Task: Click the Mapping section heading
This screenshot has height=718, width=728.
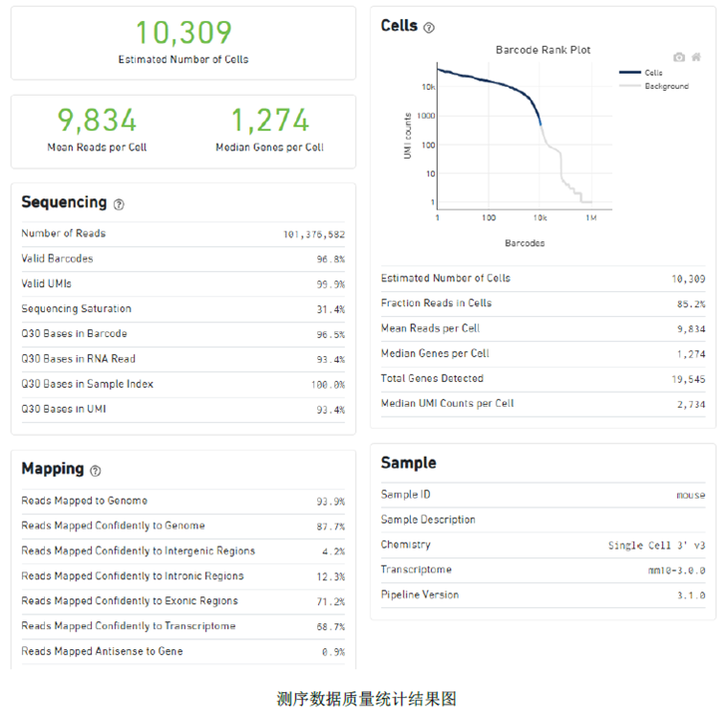Action: [53, 469]
